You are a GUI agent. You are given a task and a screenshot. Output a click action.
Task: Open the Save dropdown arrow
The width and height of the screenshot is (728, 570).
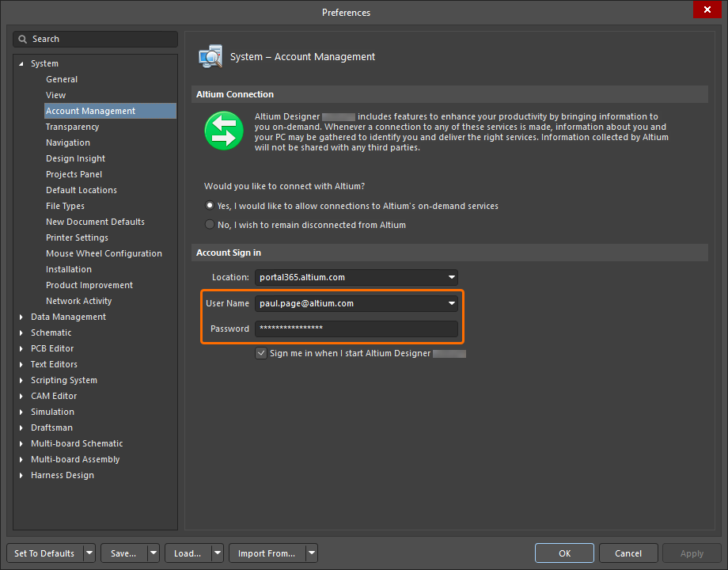154,553
